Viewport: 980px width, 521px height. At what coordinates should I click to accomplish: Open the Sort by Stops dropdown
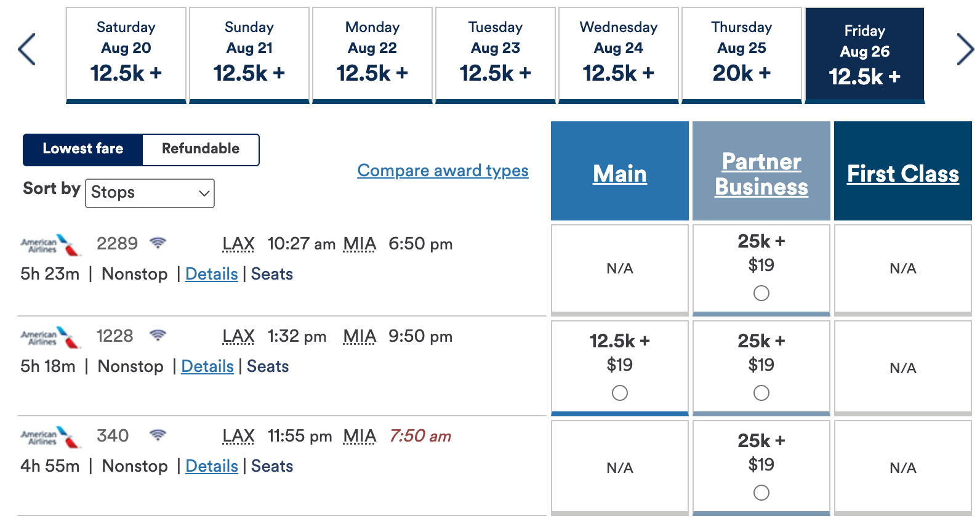coord(150,193)
